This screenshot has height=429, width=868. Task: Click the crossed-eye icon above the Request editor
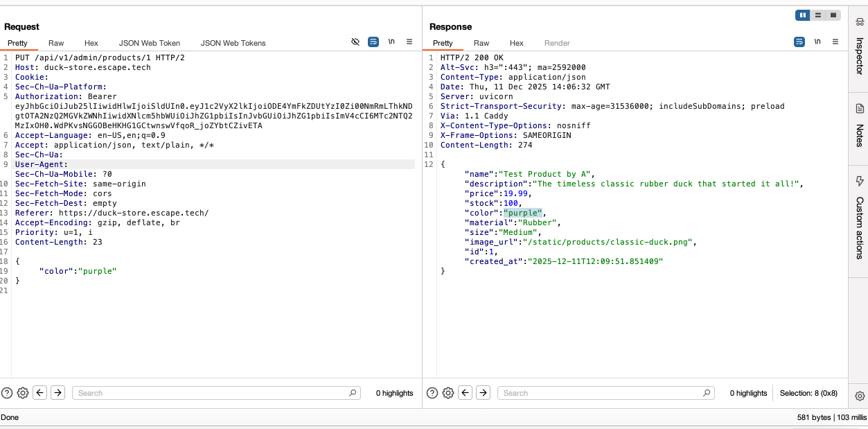pos(355,42)
